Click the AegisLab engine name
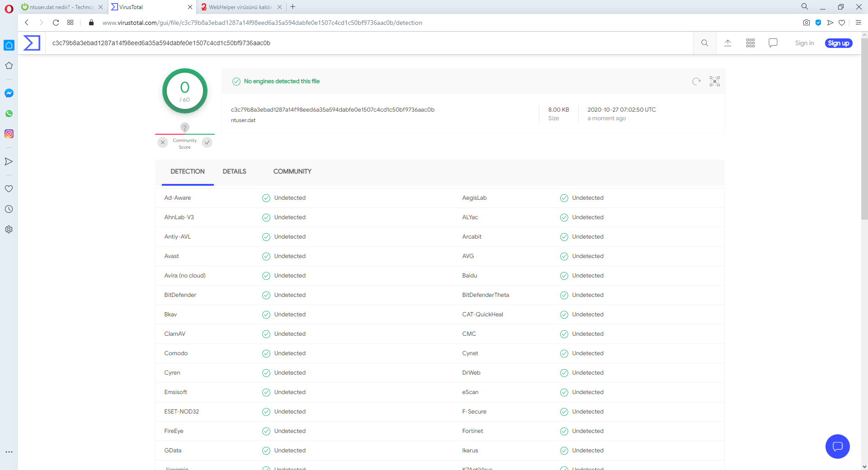 [x=475, y=198]
